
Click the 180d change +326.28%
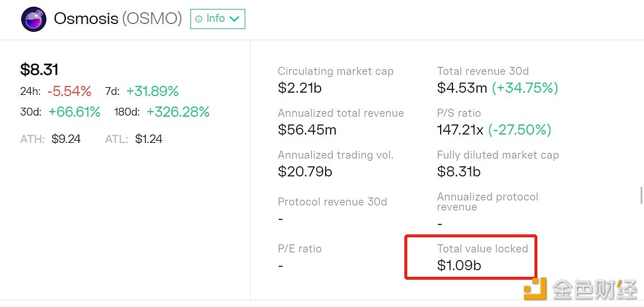pos(178,112)
